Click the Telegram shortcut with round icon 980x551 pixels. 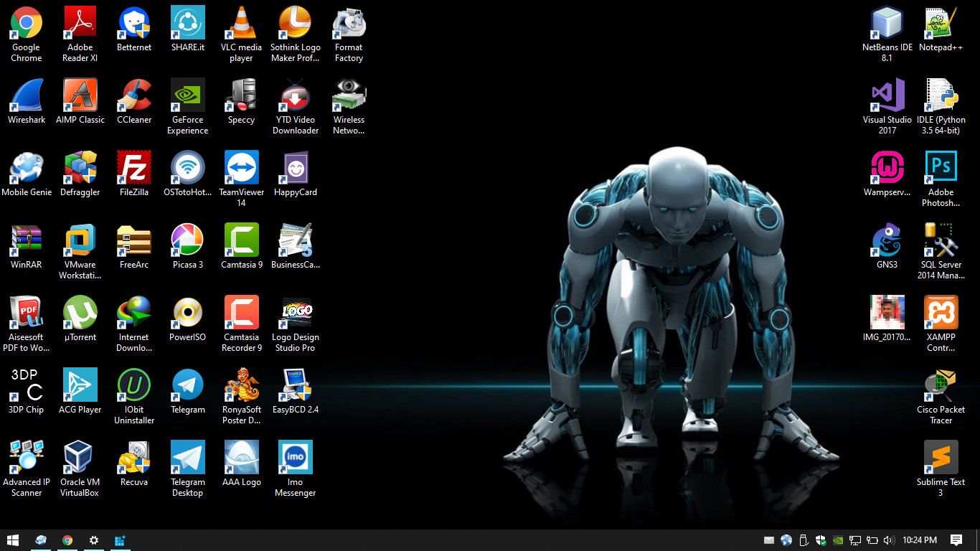pos(188,385)
